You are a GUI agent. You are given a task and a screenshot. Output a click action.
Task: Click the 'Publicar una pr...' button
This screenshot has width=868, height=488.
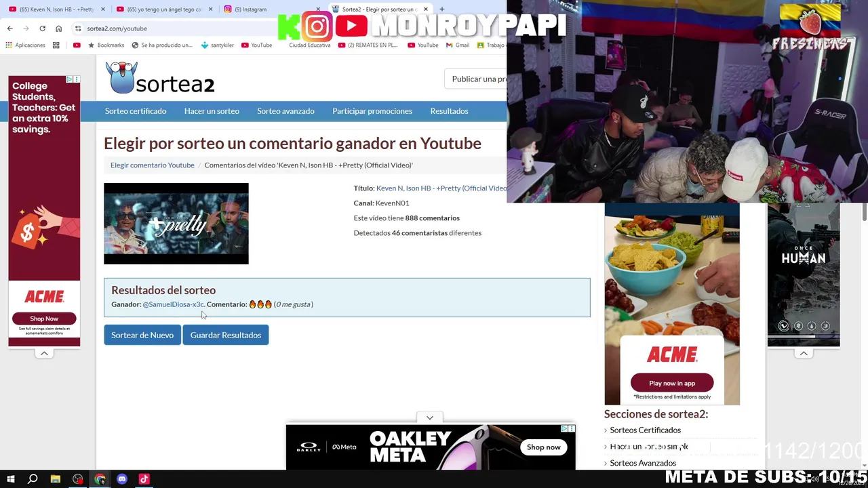point(476,79)
